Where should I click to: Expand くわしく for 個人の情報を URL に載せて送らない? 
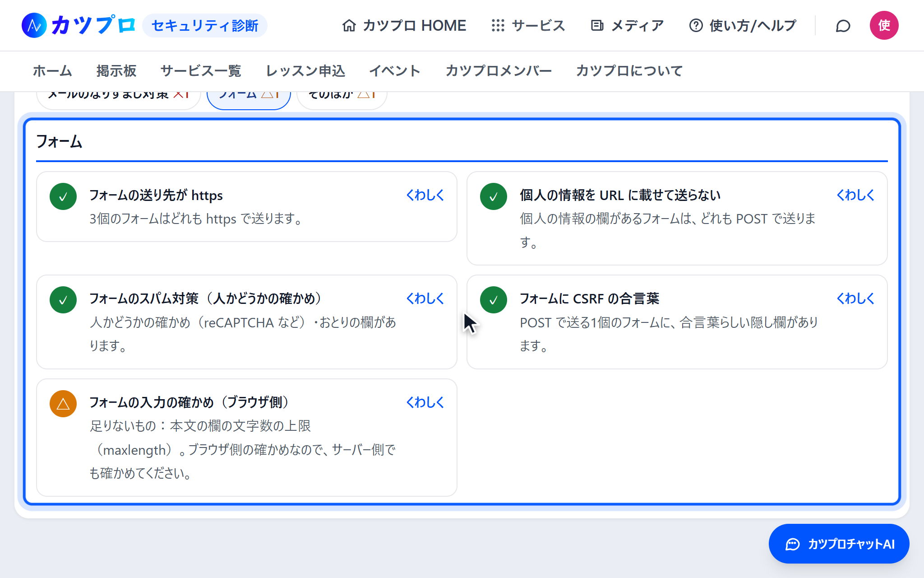pyautogui.click(x=855, y=195)
